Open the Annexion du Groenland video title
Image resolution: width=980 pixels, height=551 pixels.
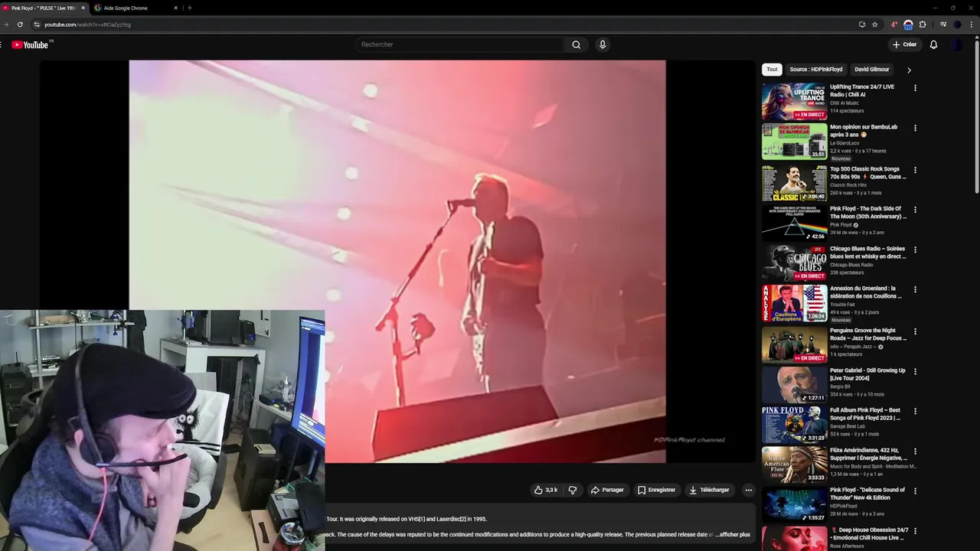[x=866, y=292]
